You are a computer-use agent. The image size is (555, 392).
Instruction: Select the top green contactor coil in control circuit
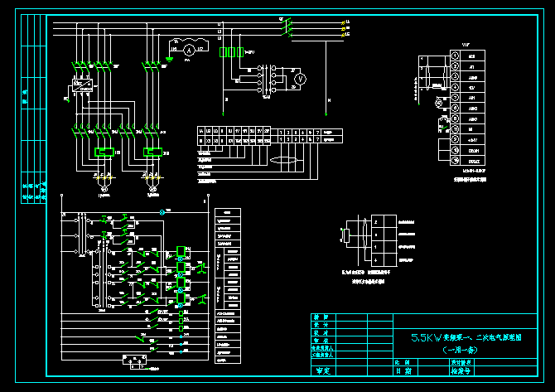(181, 251)
